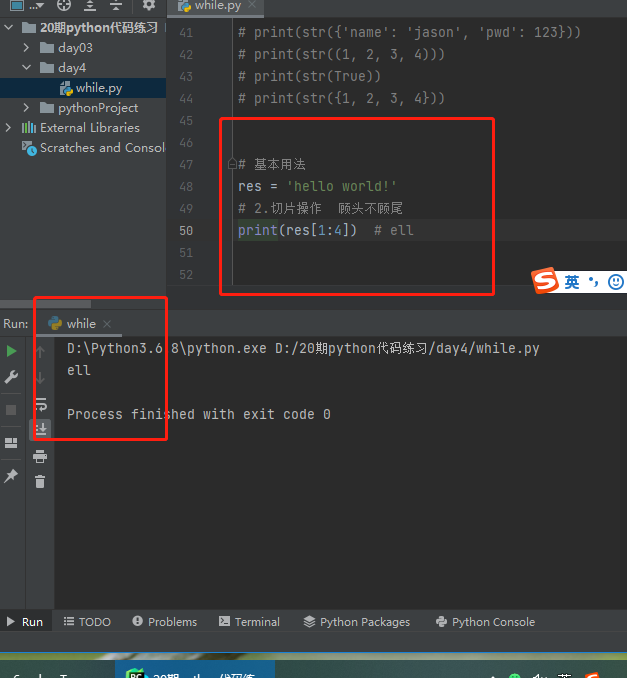This screenshot has height=678, width=627.
Task: Click the restore layout icon in Run panel
Action: coord(11,443)
